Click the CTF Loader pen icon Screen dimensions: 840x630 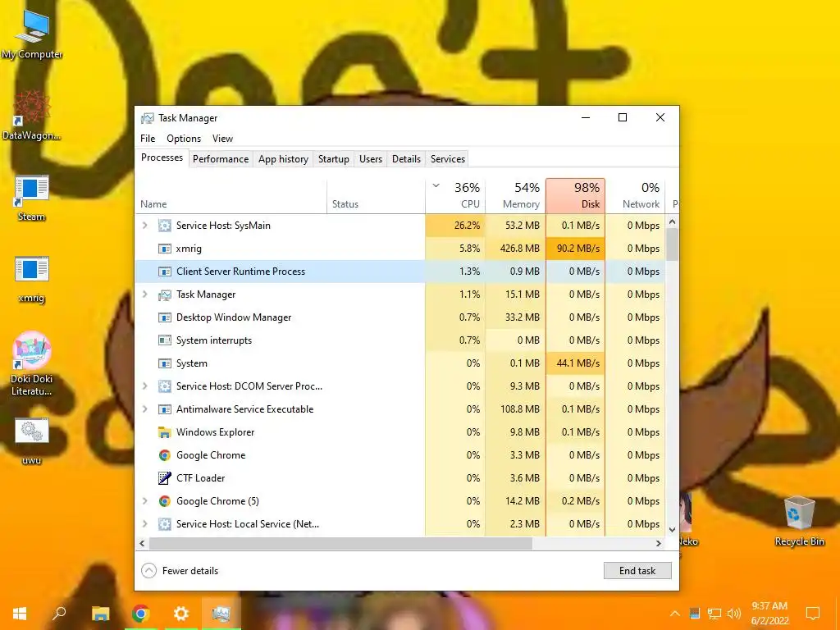(164, 478)
